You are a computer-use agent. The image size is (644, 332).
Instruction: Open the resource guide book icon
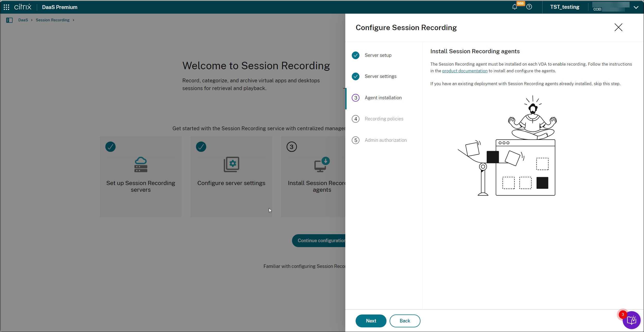coord(632,320)
